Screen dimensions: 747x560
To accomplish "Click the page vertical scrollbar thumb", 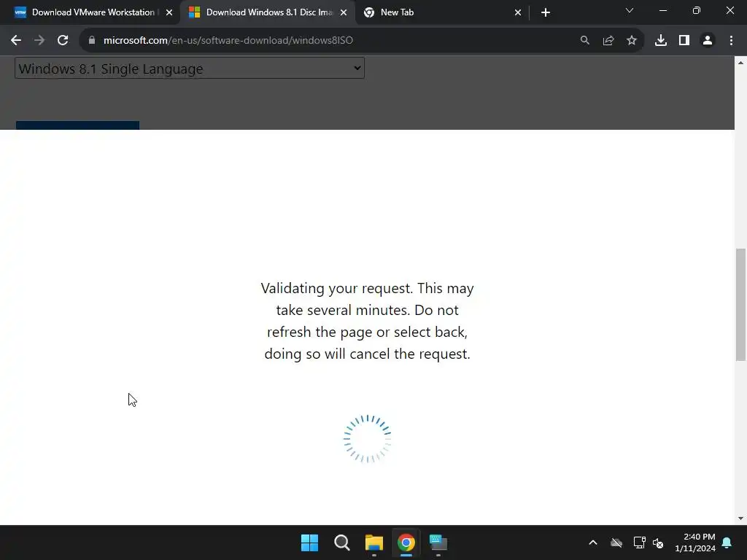I will pos(740,305).
